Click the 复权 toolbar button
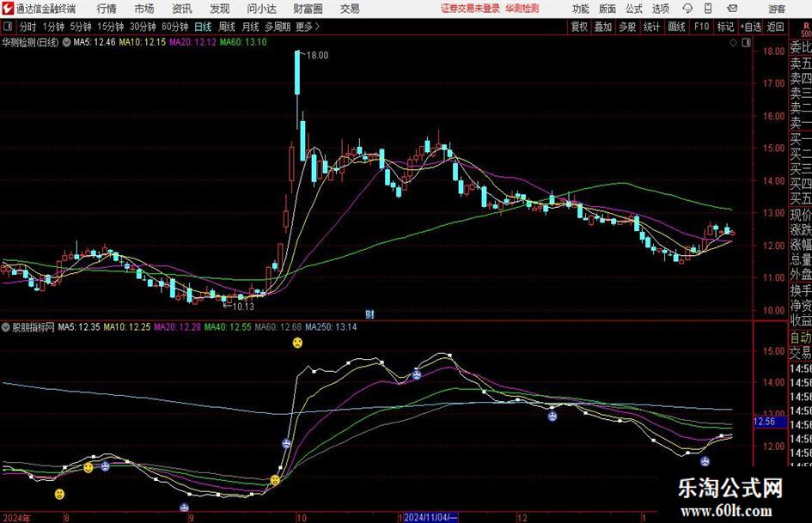 pos(579,27)
